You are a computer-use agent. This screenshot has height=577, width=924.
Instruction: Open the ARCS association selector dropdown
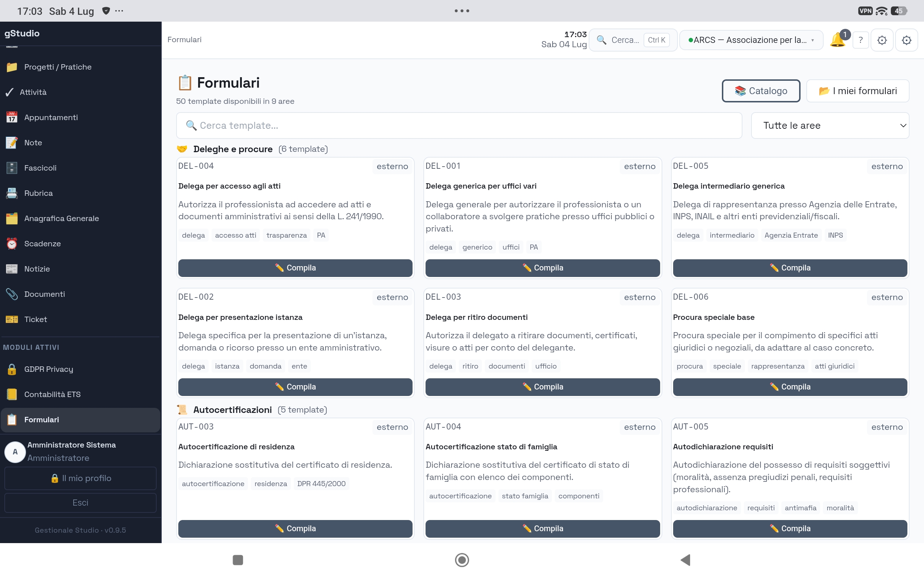click(x=751, y=40)
